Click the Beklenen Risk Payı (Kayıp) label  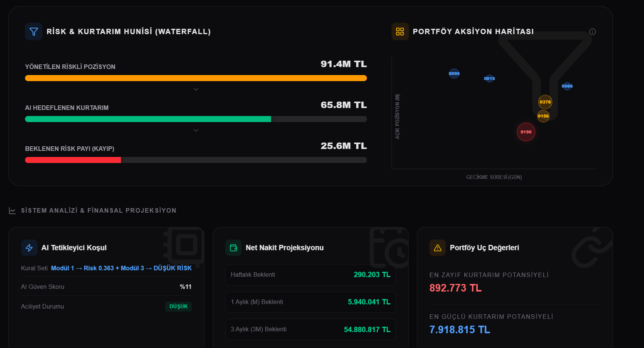click(70, 149)
